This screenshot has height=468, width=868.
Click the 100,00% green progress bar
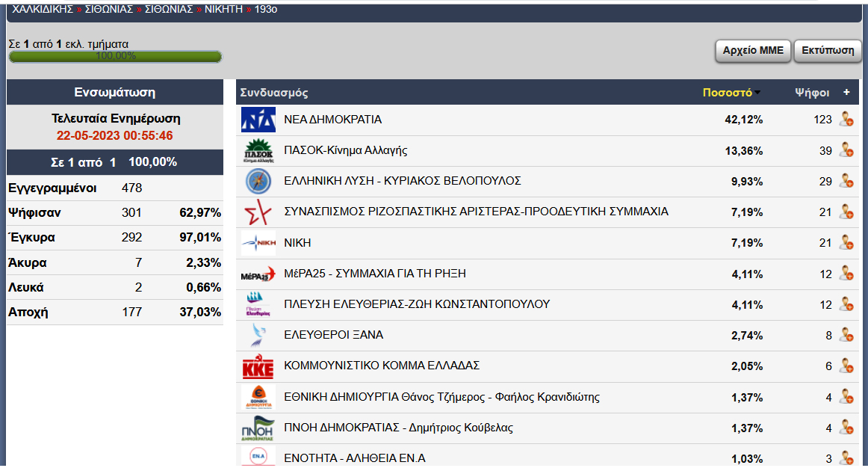115,56
